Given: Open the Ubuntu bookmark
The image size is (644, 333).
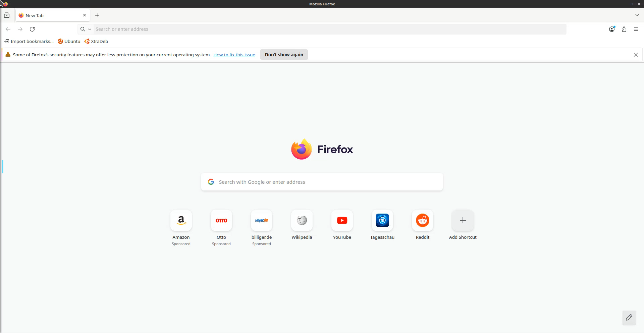Looking at the screenshot, I should 69,41.
